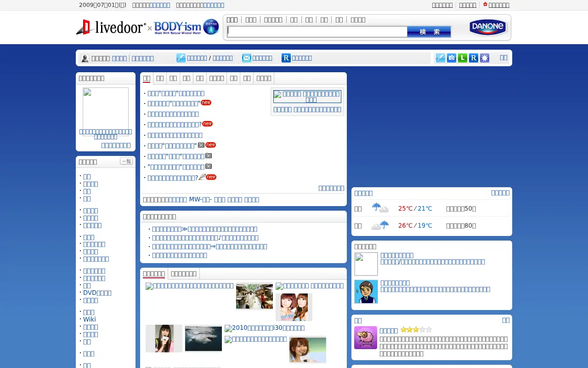588x368 pixels.
Task: Click the R icon beside the green L
Action: click(x=474, y=58)
